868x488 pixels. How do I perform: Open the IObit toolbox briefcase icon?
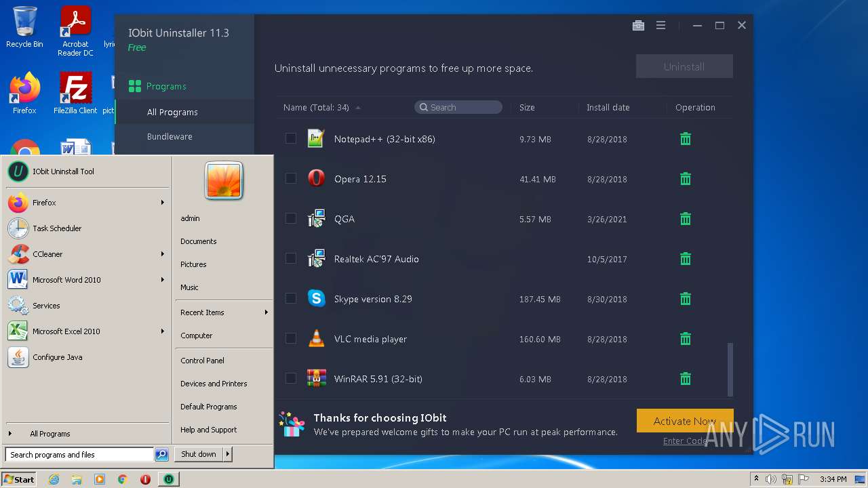pyautogui.click(x=638, y=25)
